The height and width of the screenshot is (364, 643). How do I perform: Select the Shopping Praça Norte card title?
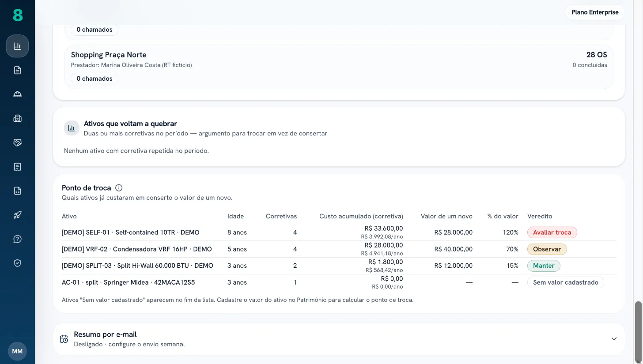point(109,55)
